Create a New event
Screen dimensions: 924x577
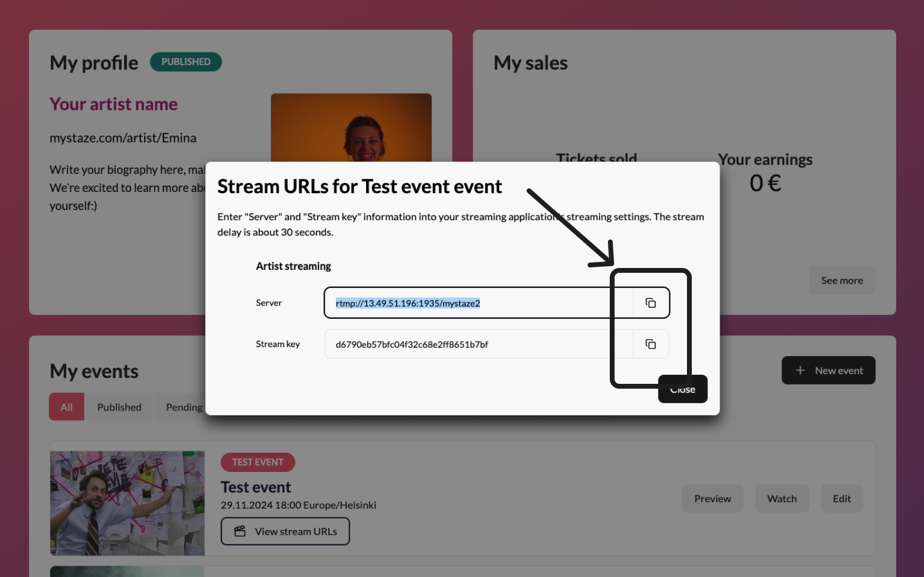(x=828, y=371)
